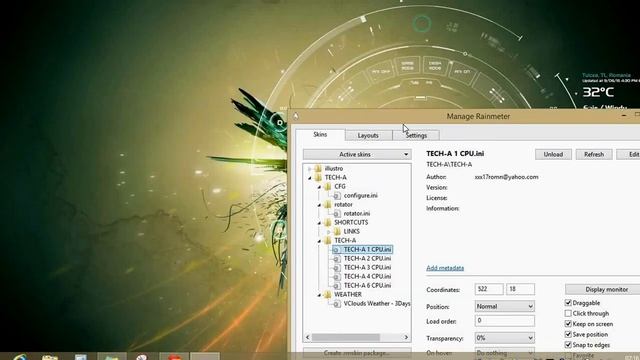Expand the LINKS folder node arrow
Viewport: 640px width, 360px height.
tap(329, 232)
